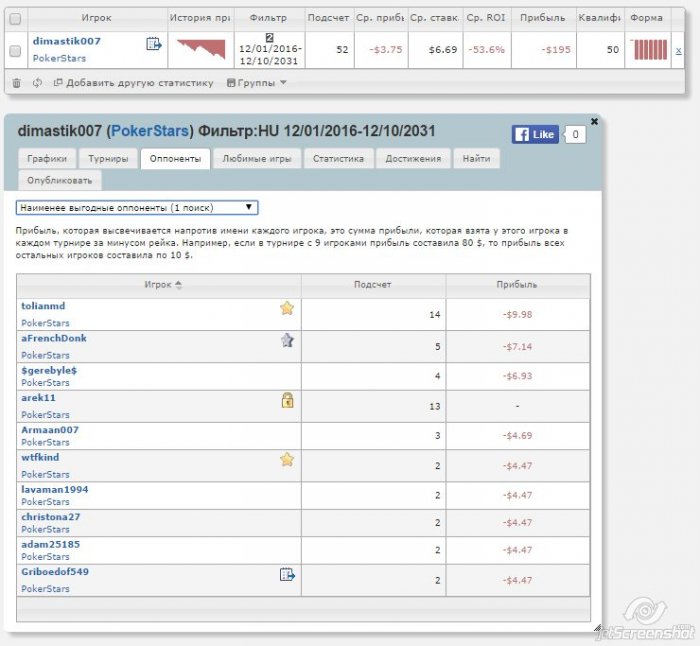Open the Найти tab
Viewport: 700px width, 646px height.
476,158
